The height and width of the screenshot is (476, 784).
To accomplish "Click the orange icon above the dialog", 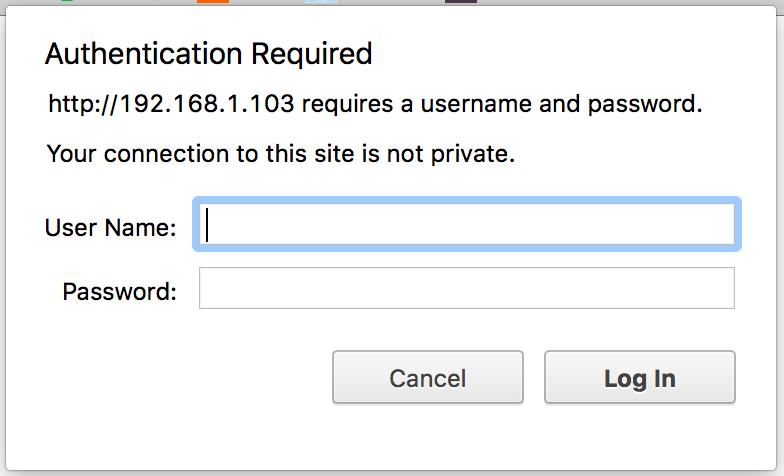I will (213, 2).
